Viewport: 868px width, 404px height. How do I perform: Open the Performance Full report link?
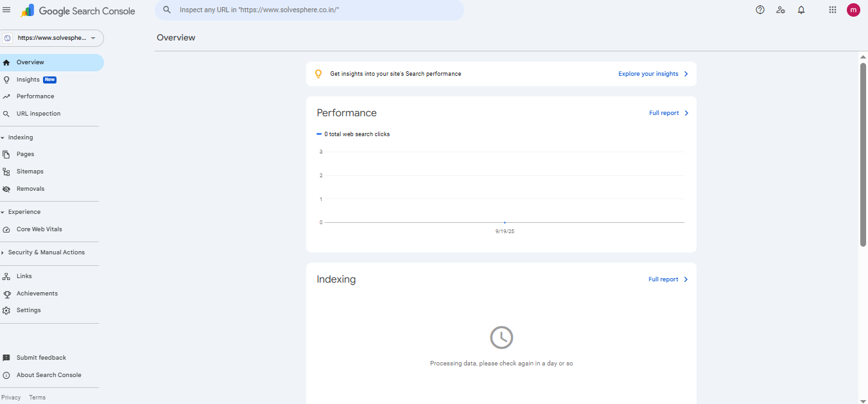(668, 113)
